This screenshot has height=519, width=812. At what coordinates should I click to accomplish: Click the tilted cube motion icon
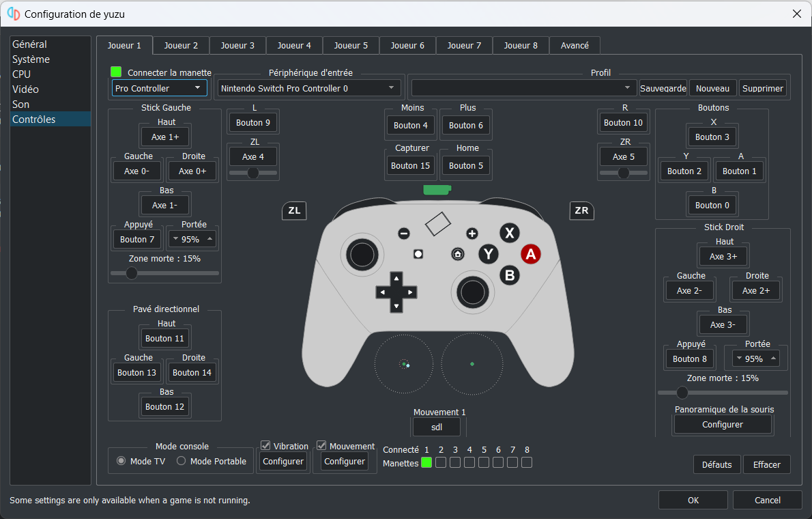(437, 224)
